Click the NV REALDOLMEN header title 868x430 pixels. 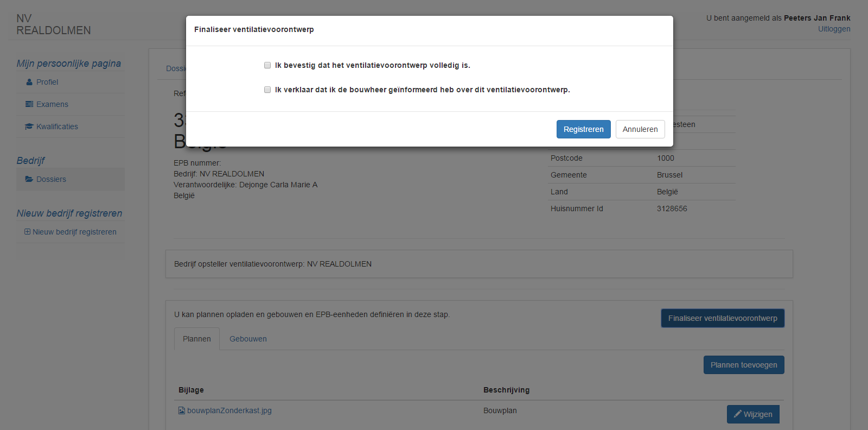tap(54, 24)
